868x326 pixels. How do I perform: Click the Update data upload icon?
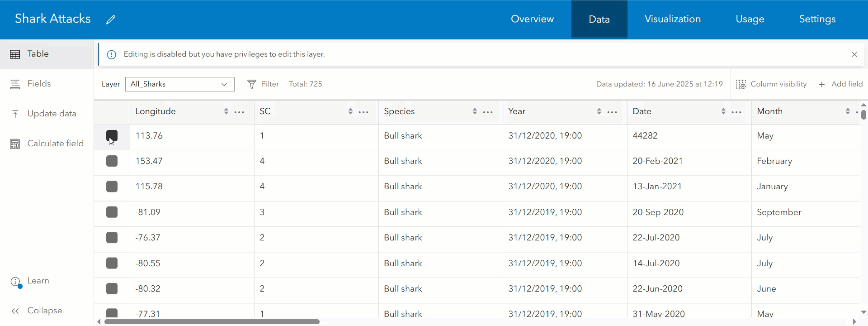(15, 114)
